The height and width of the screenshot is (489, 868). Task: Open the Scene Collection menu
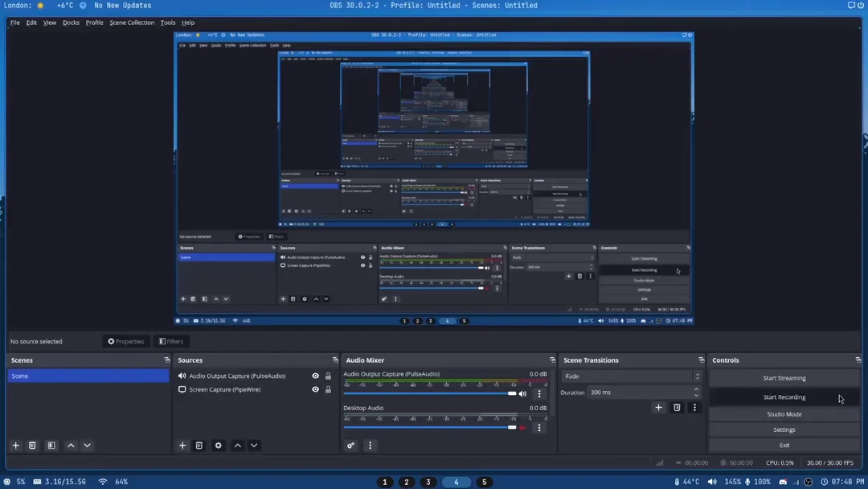tap(132, 23)
